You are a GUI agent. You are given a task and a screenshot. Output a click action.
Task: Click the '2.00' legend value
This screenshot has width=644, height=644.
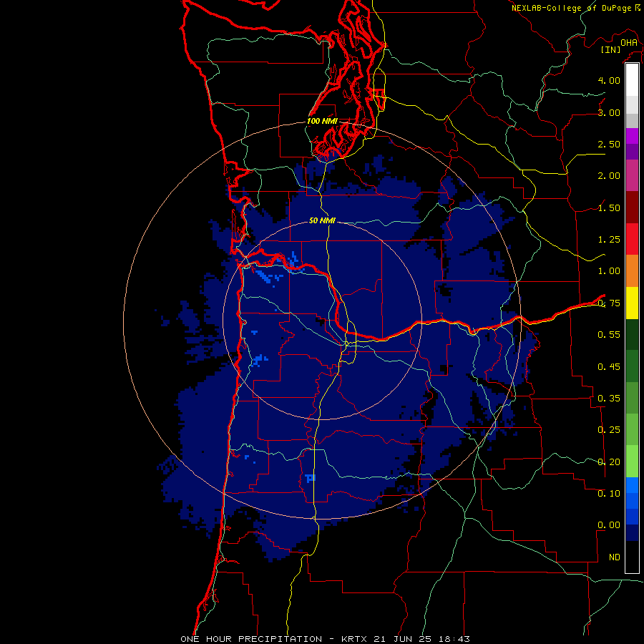point(609,176)
